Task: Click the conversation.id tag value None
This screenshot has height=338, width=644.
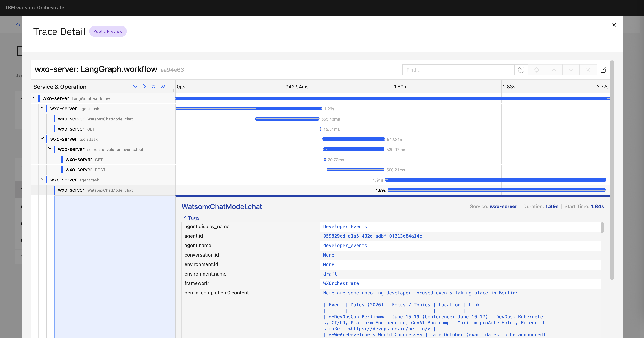Action: 328,255
